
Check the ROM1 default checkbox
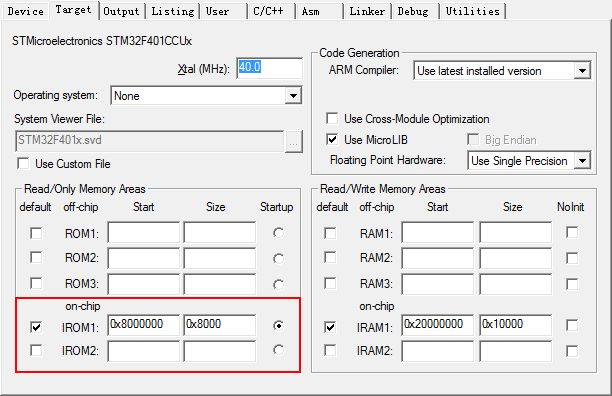pos(36,233)
